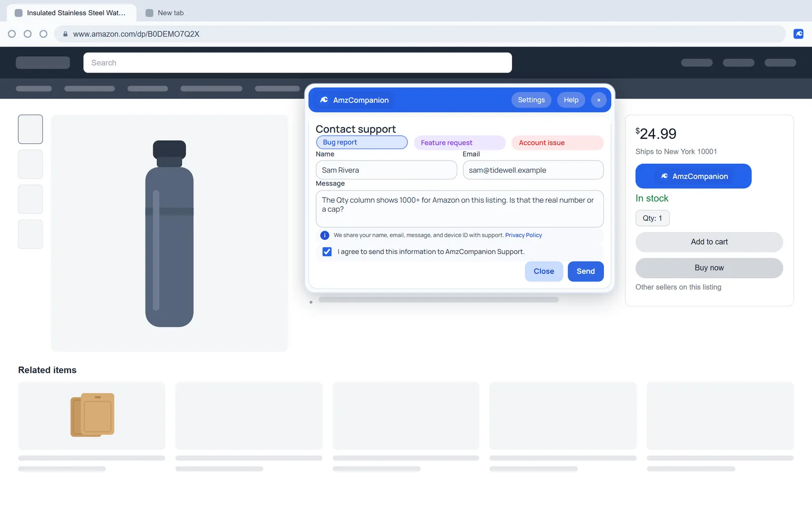This screenshot has height=508, width=812.
Task: Click the AmzCompanion extension icon in browser toolbar
Action: (x=798, y=34)
